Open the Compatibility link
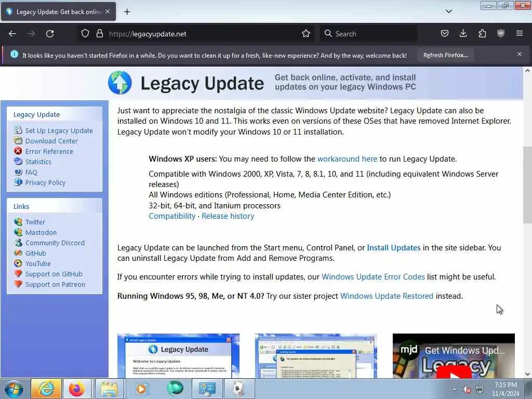 click(x=172, y=216)
